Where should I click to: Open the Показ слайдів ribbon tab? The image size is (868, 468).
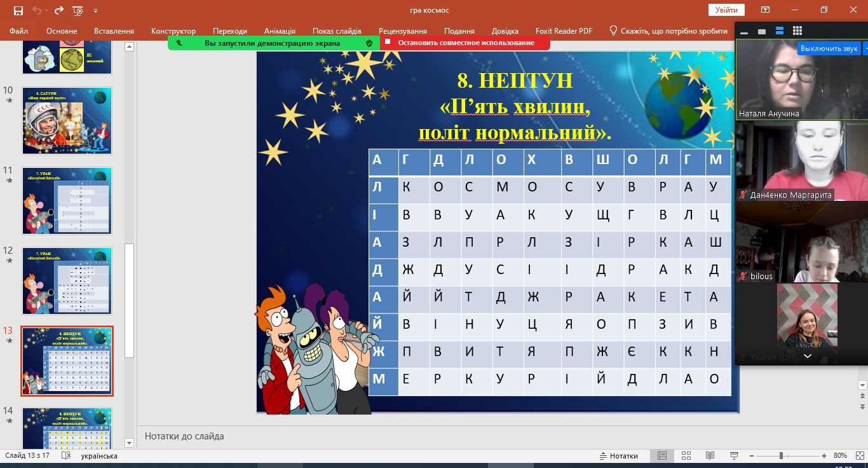[x=337, y=31]
